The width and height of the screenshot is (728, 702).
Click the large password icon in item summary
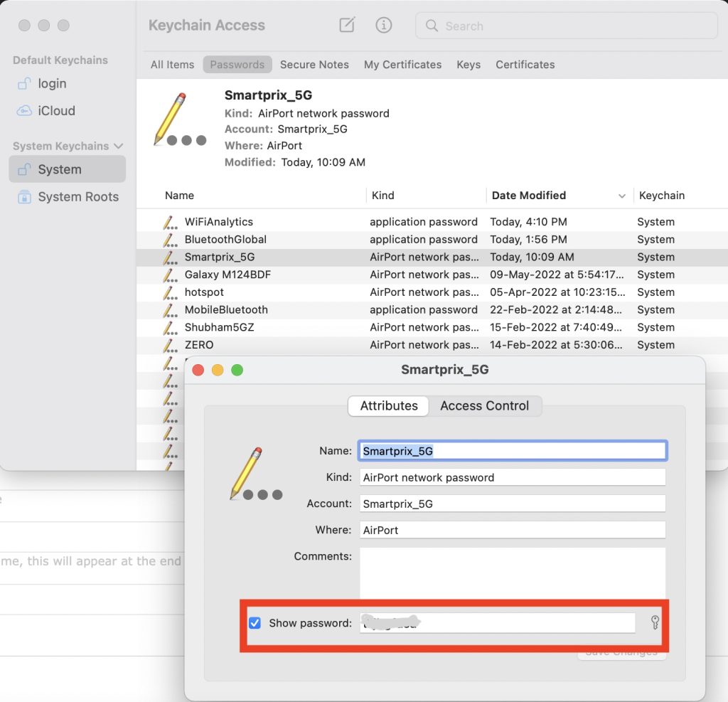(180, 120)
